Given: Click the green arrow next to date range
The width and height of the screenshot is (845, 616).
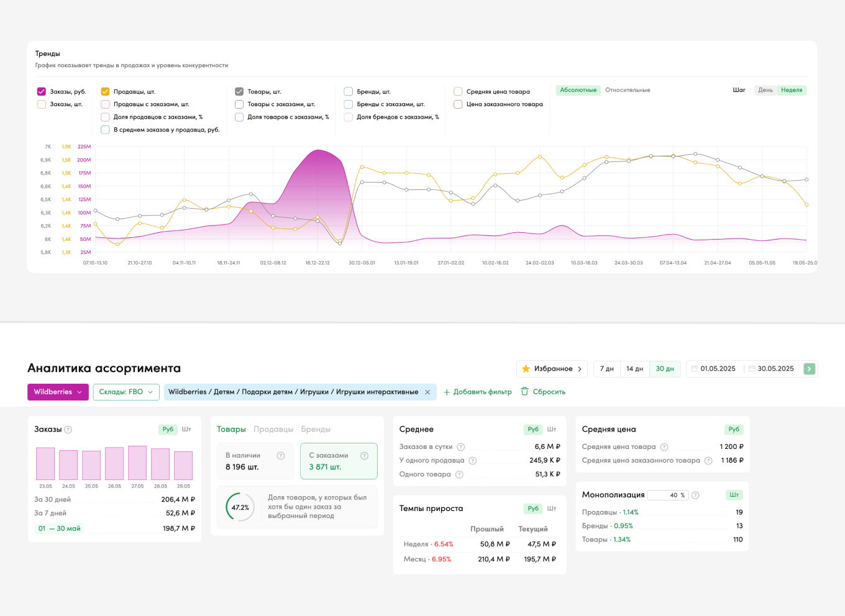Looking at the screenshot, I should point(809,369).
